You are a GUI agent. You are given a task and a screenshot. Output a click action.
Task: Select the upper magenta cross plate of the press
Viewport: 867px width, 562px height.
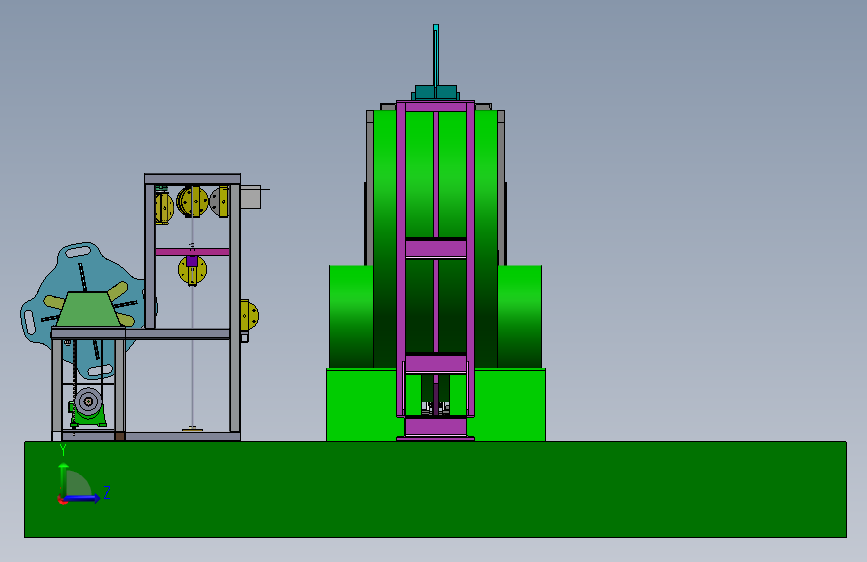click(x=436, y=248)
